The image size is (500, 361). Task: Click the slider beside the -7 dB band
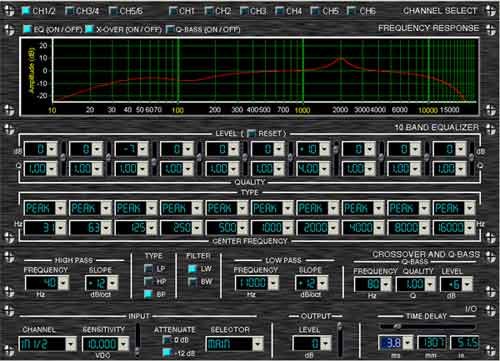(x=154, y=159)
